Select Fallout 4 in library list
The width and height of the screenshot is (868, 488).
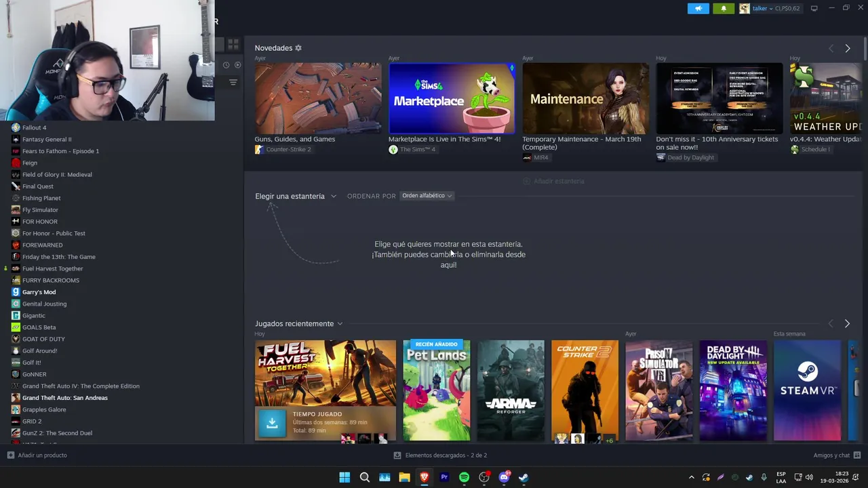[34, 127]
